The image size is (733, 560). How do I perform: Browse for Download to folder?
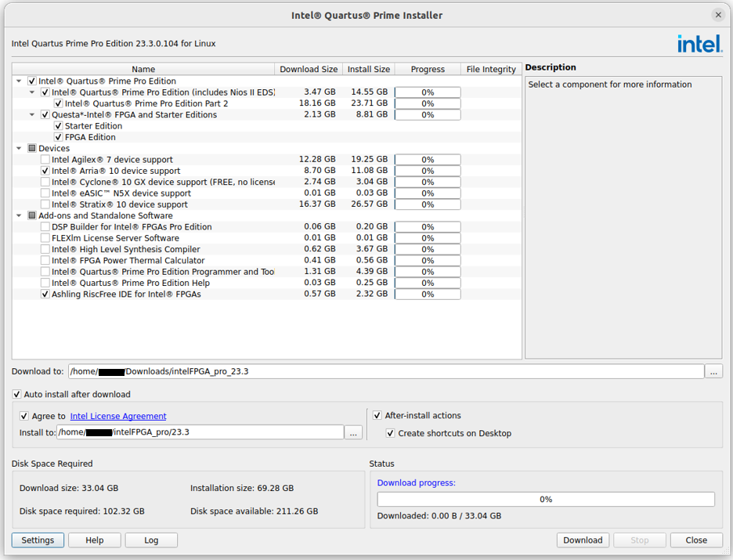pos(713,371)
